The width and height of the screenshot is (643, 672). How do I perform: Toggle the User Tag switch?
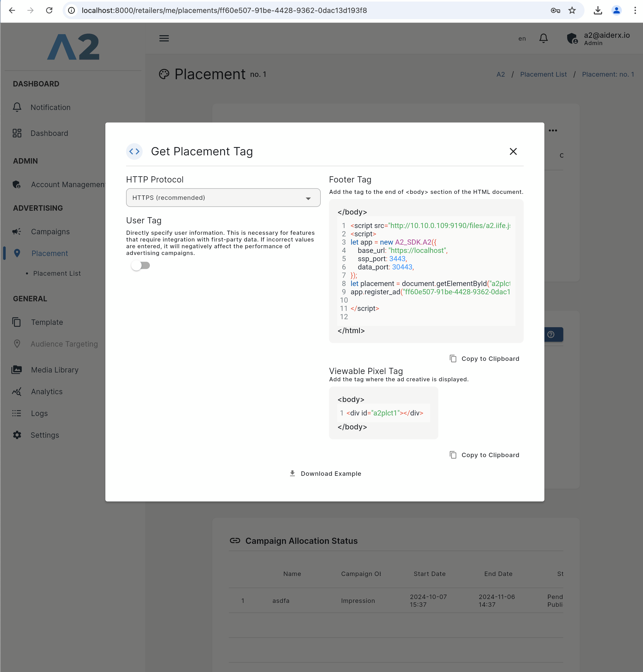click(x=141, y=266)
